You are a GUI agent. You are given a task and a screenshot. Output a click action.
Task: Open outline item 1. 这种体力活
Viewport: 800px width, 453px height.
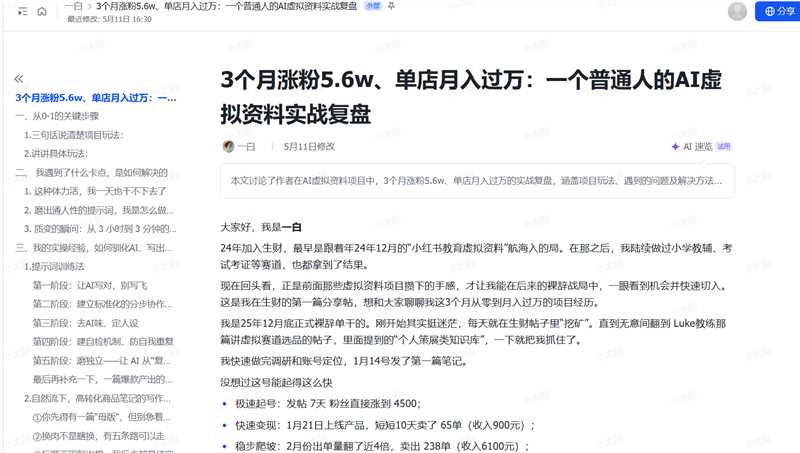(x=95, y=191)
